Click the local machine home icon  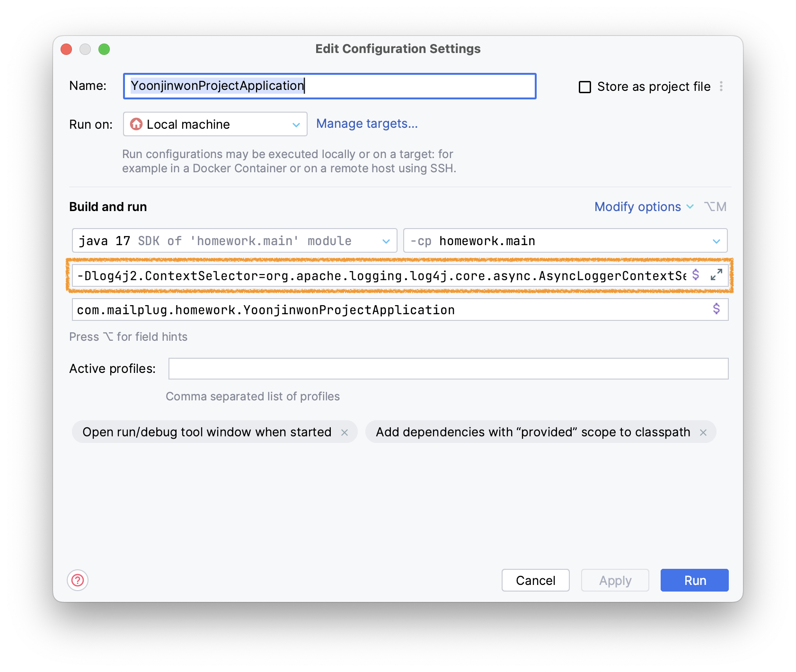pos(136,124)
